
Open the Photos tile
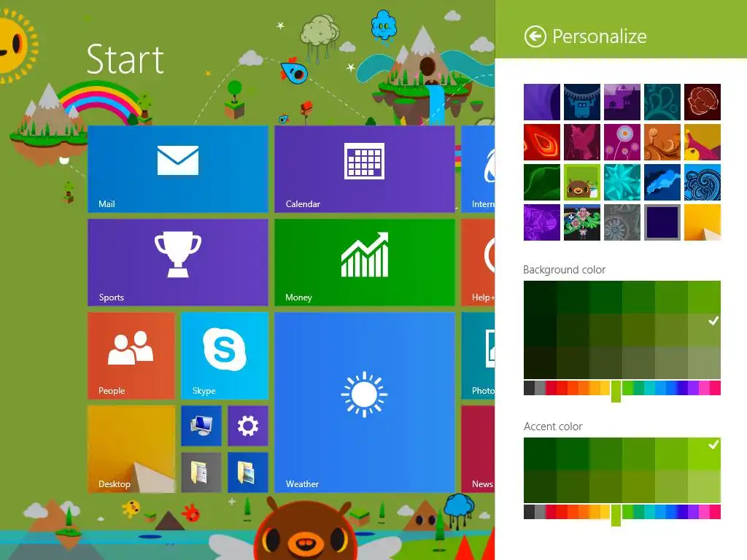coord(479,356)
